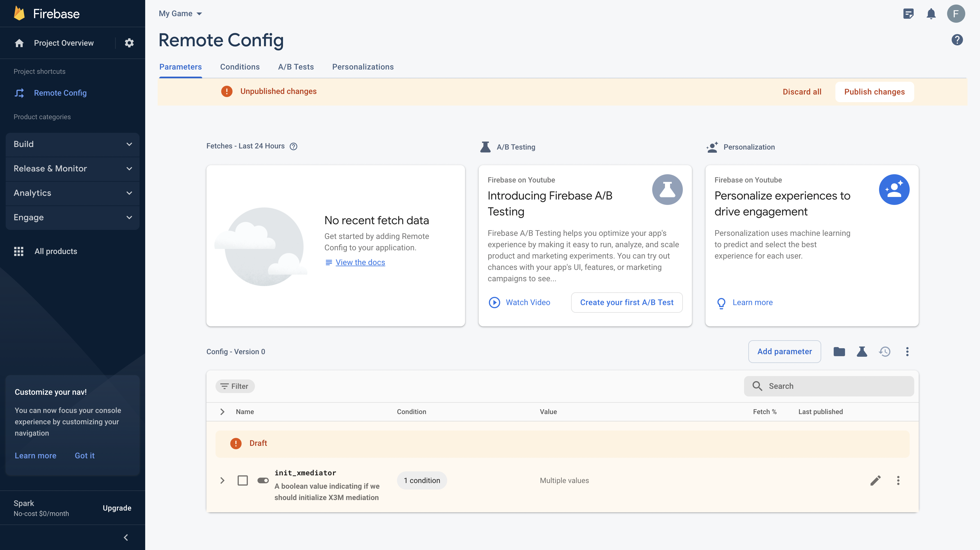
Task: Click Learn more in nav tip
Action: pyautogui.click(x=35, y=455)
